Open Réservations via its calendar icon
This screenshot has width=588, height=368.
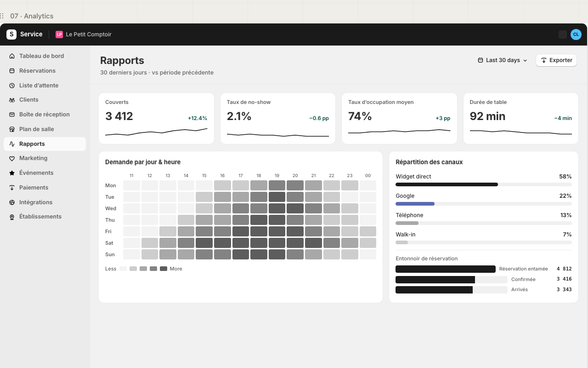pos(12,71)
